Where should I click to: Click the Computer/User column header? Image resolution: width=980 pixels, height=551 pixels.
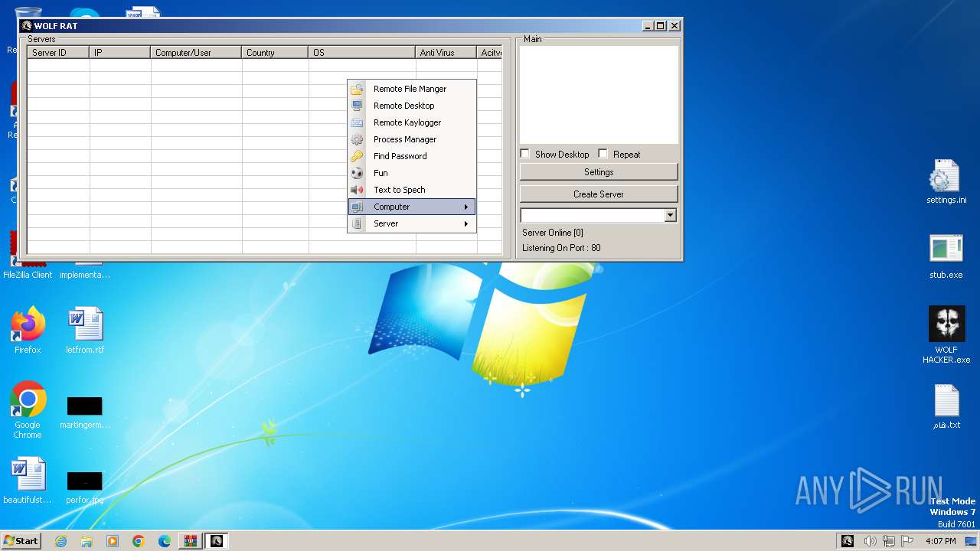click(x=196, y=53)
